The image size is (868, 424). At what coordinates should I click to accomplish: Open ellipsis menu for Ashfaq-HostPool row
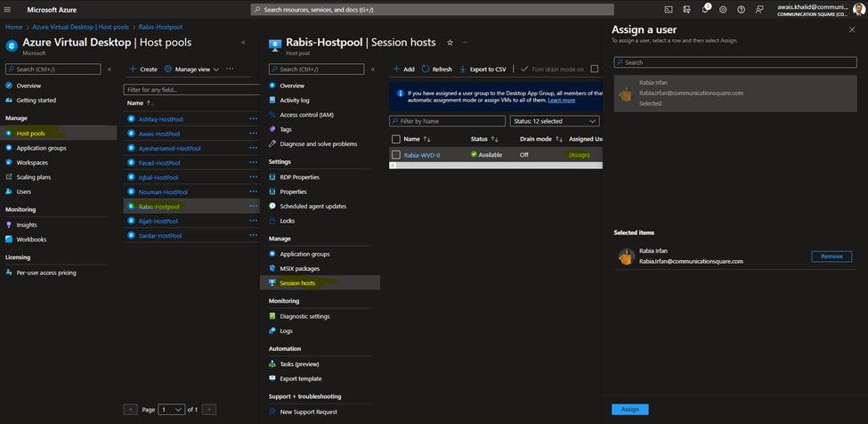pyautogui.click(x=254, y=119)
